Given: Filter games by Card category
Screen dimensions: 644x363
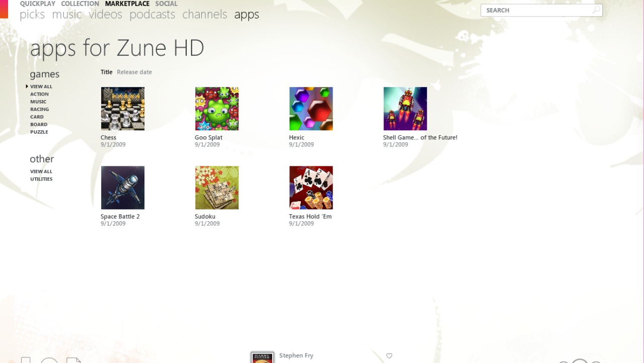Looking at the screenshot, I should coord(37,117).
